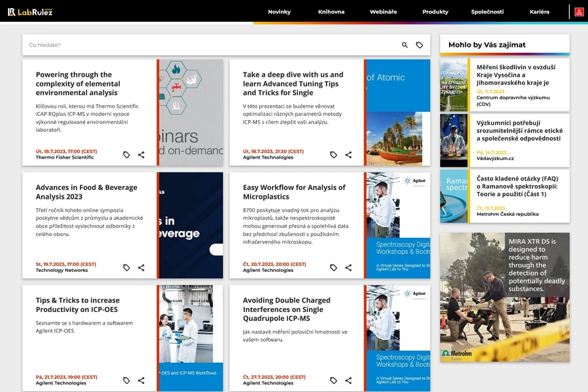Image resolution: width=588 pixels, height=392 pixels.
Task: Click Avoiding Double Charged card's Spectroscopy Digital Workshops thumbnail
Action: 398,338
